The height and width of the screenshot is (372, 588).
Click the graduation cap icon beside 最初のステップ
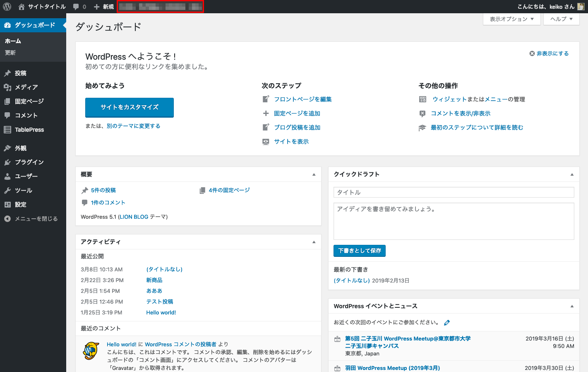[x=422, y=128]
